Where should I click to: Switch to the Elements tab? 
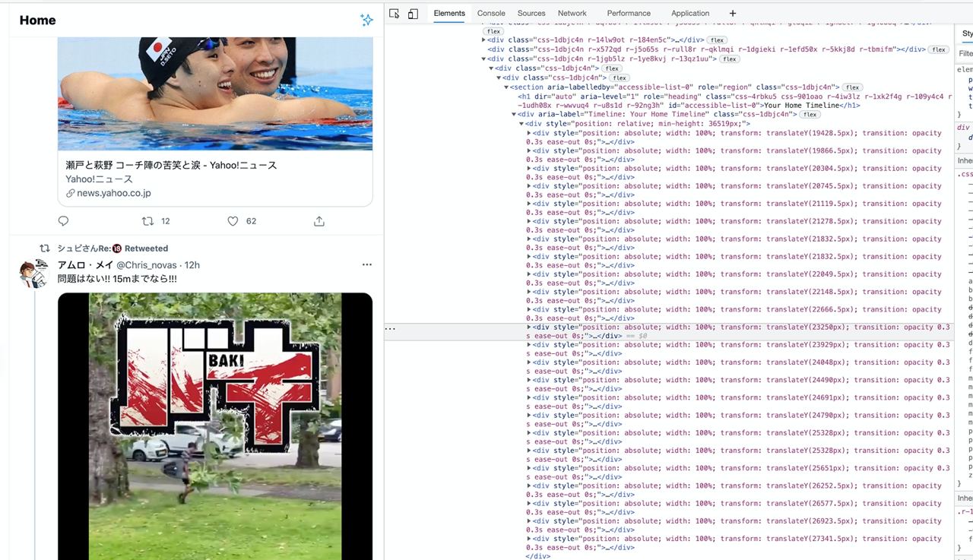449,14
